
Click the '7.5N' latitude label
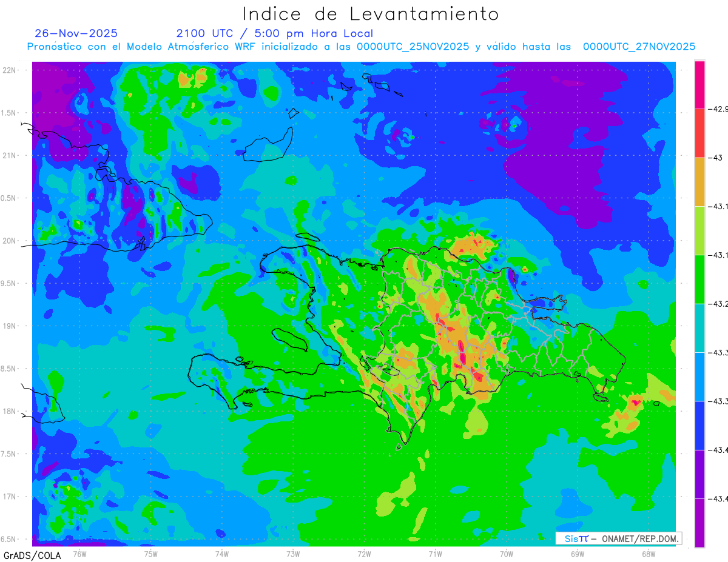pos(7,454)
